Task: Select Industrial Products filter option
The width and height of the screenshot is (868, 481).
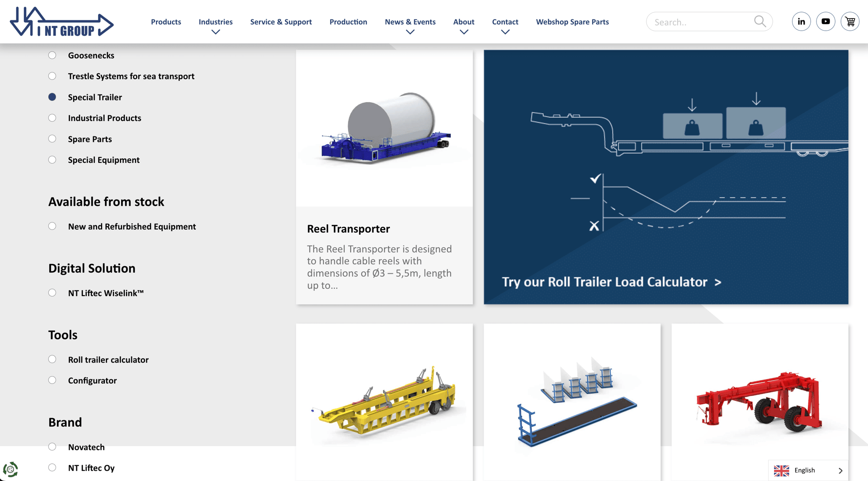Action: pos(52,118)
